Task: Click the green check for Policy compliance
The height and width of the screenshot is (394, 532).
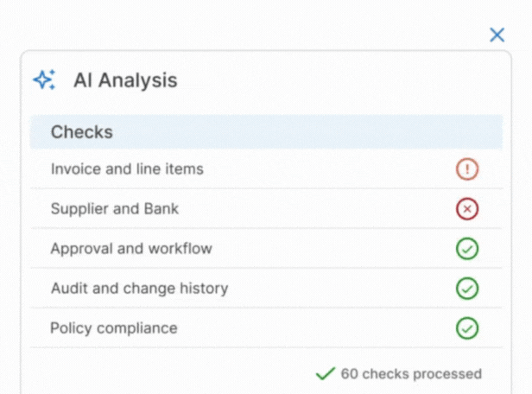Action: click(x=467, y=328)
